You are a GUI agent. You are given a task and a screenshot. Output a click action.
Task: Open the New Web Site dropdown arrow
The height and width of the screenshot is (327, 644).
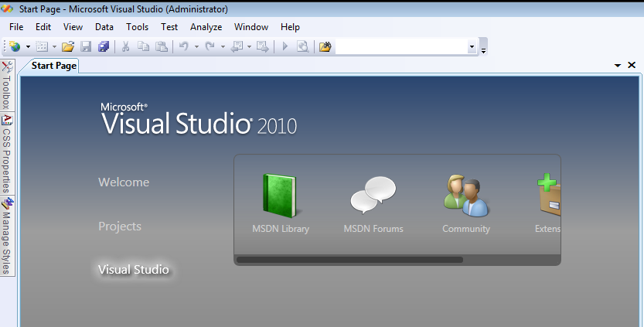point(28,47)
